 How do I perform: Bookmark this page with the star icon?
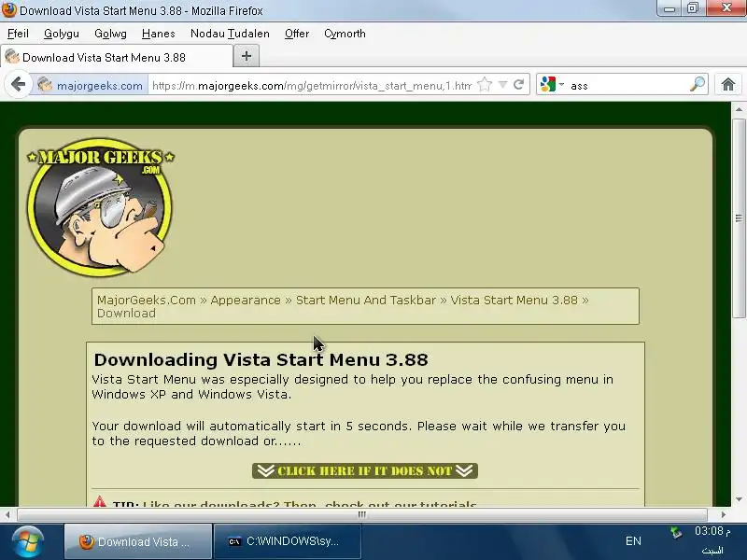[485, 85]
